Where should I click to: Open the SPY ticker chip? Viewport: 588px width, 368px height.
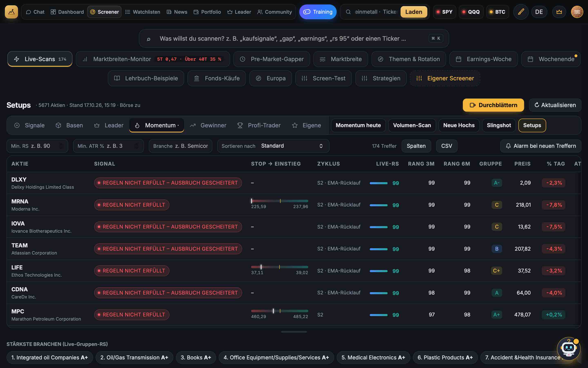[x=444, y=12]
